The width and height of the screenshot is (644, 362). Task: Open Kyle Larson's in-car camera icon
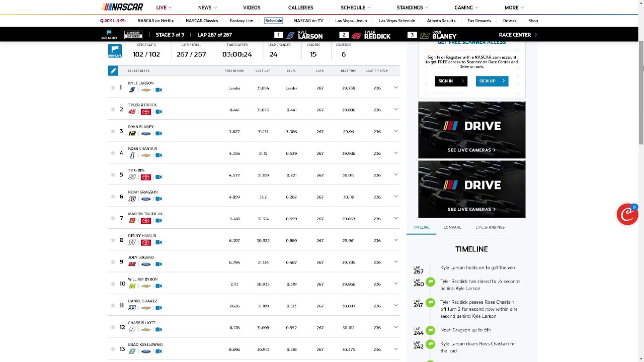(158, 90)
